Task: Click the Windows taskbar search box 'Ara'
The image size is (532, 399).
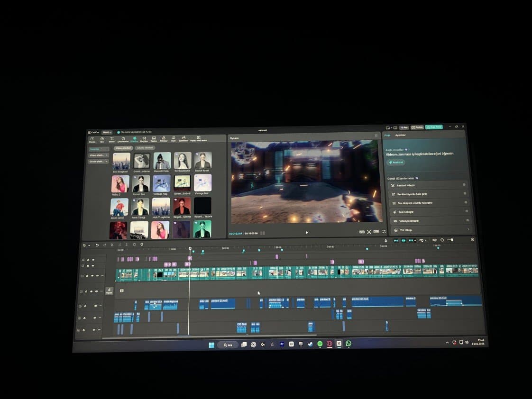Action: point(228,345)
